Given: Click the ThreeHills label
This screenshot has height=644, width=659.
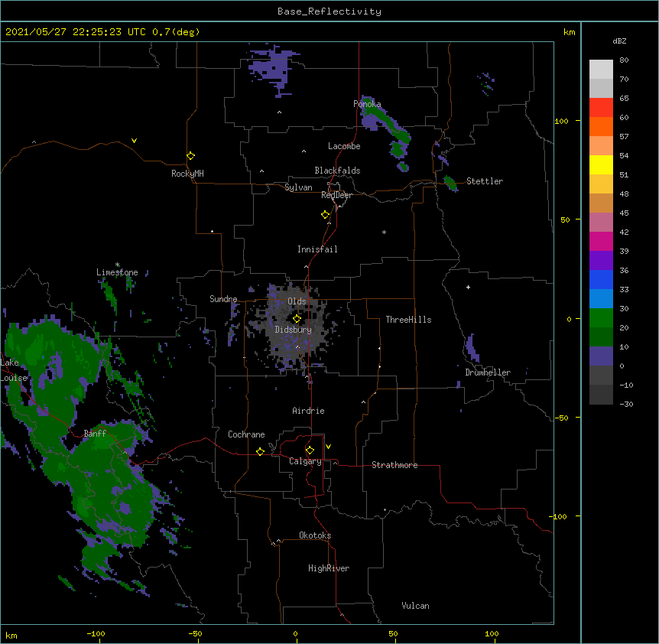Looking at the screenshot, I should [x=408, y=320].
